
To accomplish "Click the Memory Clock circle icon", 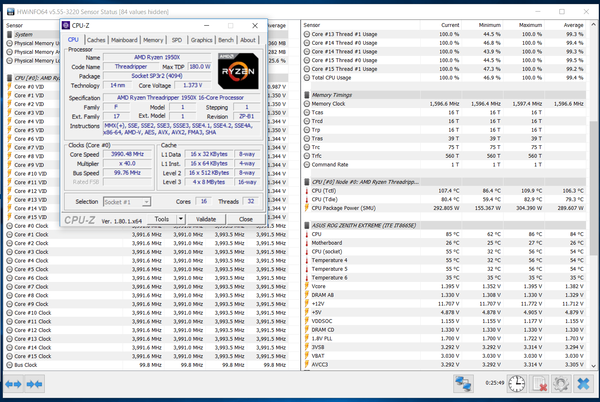I will [307, 104].
